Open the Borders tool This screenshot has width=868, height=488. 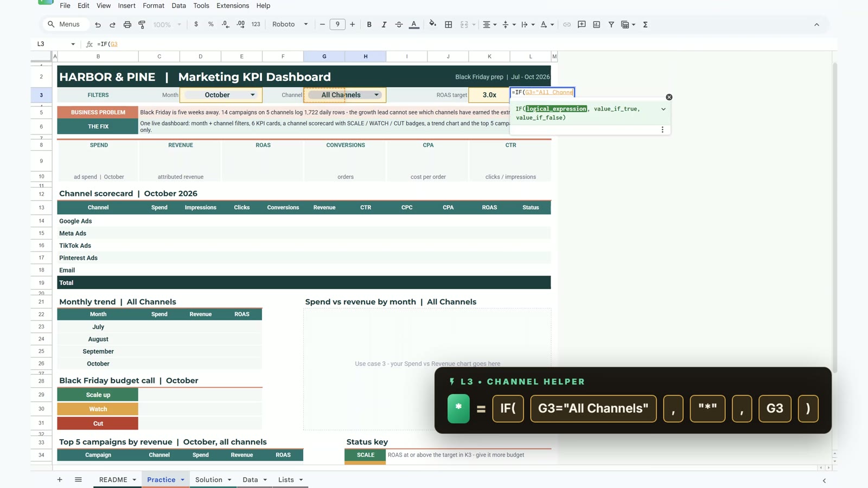tap(448, 24)
